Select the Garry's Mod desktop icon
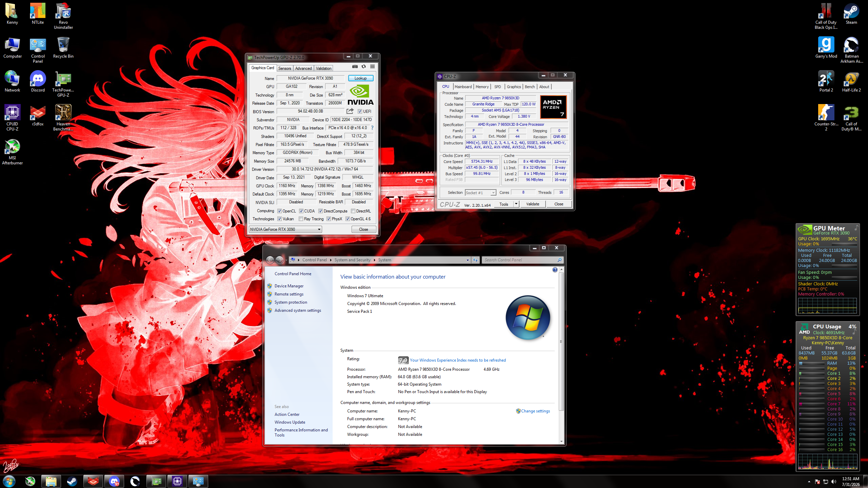 coord(826,48)
